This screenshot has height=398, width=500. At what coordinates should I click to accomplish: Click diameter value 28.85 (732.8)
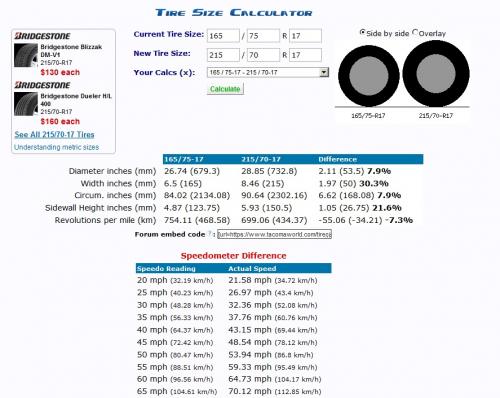coord(269,171)
